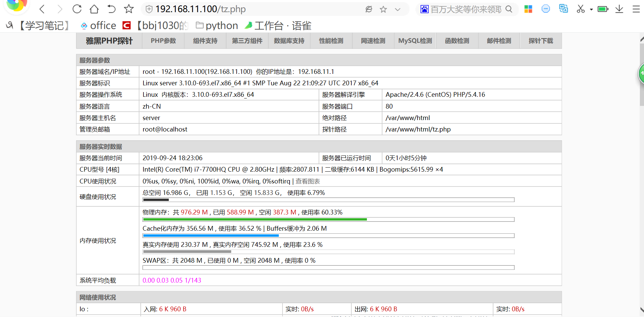Go to the 第三方组件 section
644x317 pixels.
[247, 41]
